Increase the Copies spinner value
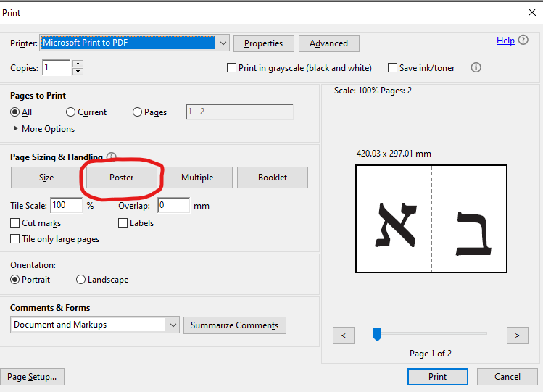543x392 pixels. [78, 64]
